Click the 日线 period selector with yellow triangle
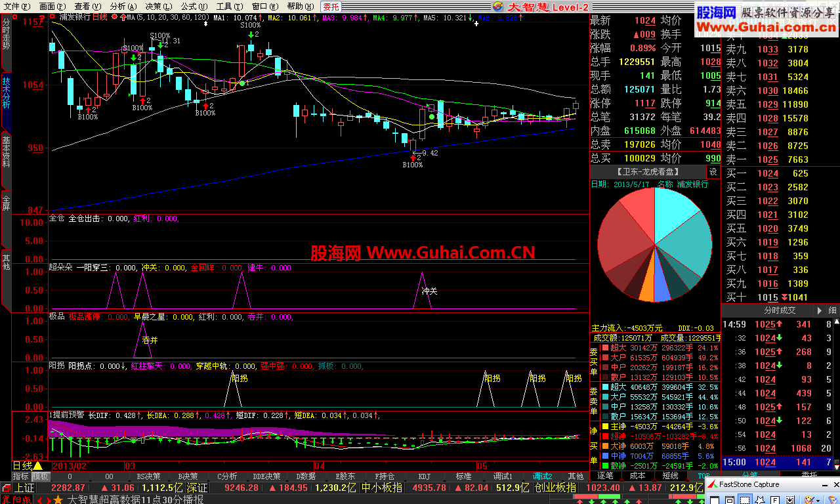840x504 pixels. [28, 465]
